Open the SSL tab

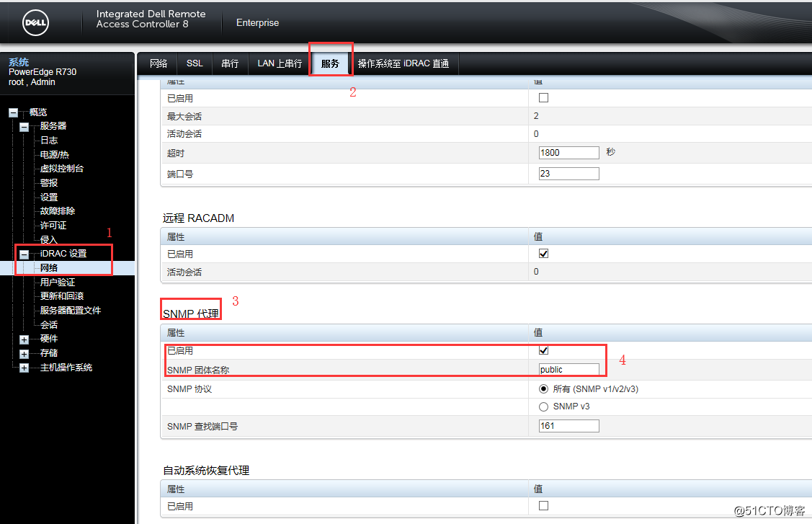195,63
